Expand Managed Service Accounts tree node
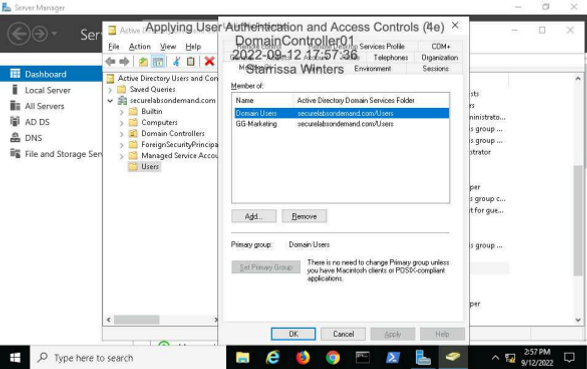Viewport: 587px width, 369px height. [x=122, y=156]
